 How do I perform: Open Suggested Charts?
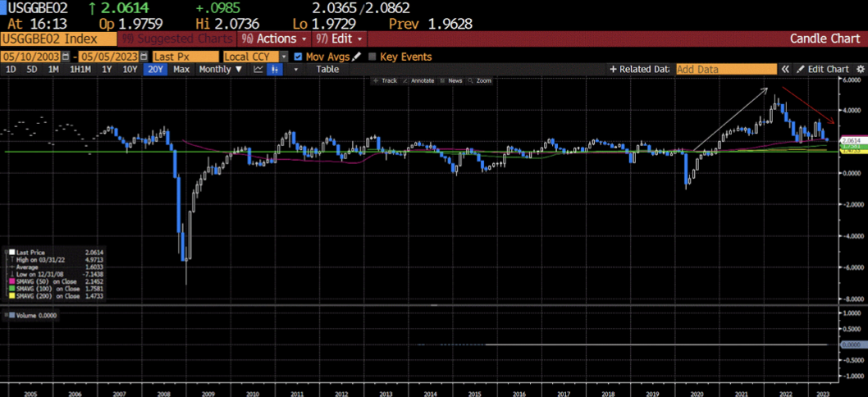[177, 39]
